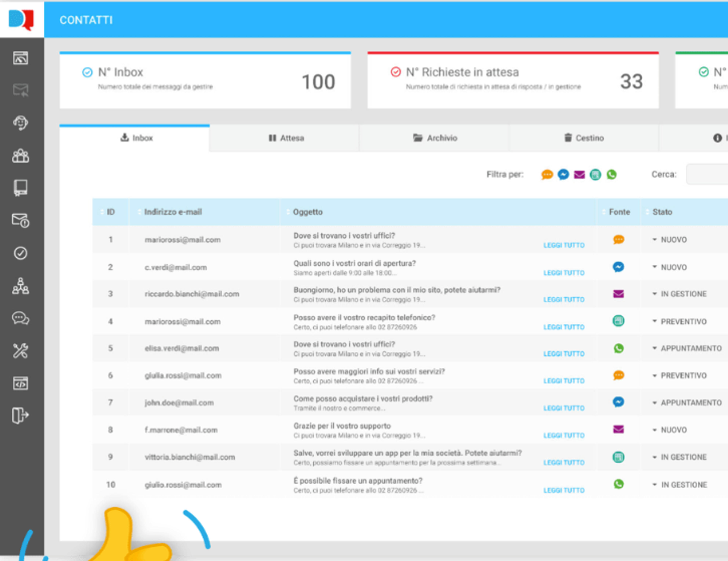Click LEGGI TUTTO for john.doe message
Screen dimensions: 728x561
click(x=564, y=408)
